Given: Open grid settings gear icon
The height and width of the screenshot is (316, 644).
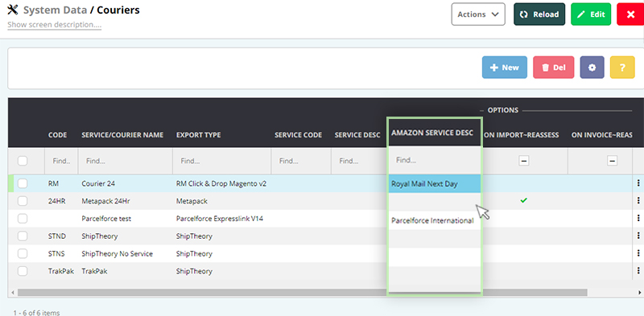Looking at the screenshot, I should click(592, 68).
